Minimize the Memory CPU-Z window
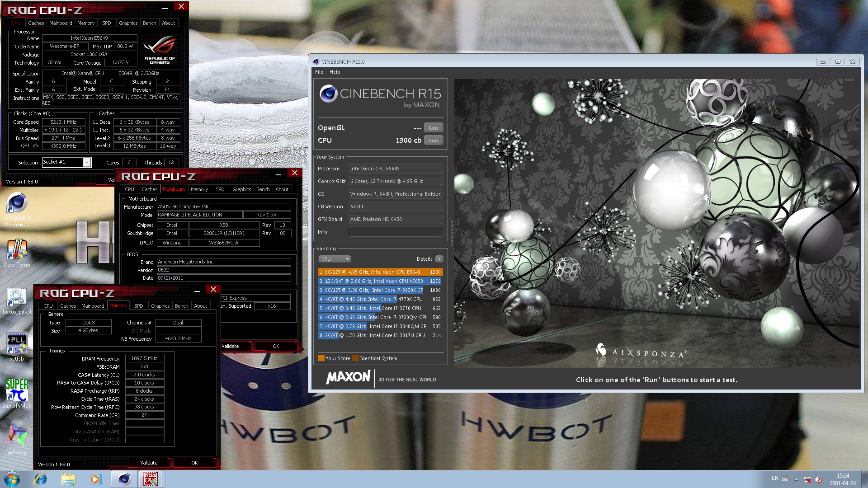Screen dimensions: 868x488 point(197,291)
